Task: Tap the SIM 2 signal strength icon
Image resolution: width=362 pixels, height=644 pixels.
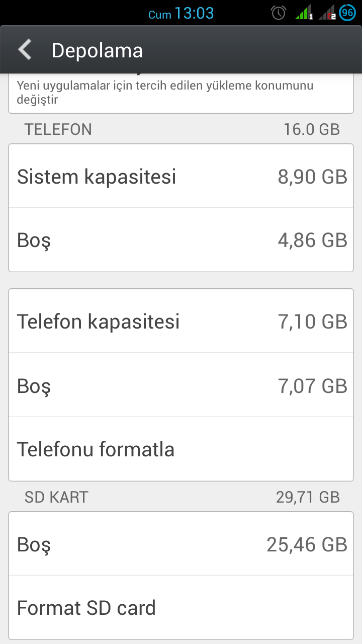Action: [x=327, y=13]
